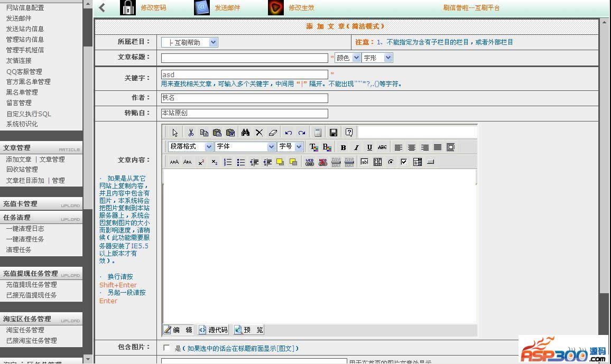
Task: Check the 包含图片 checkbox
Action: pos(167,348)
